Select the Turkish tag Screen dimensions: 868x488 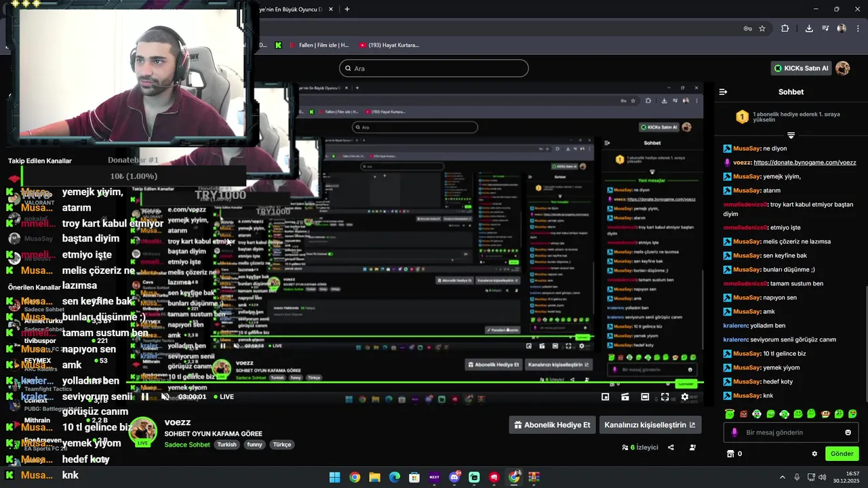pyautogui.click(x=226, y=445)
